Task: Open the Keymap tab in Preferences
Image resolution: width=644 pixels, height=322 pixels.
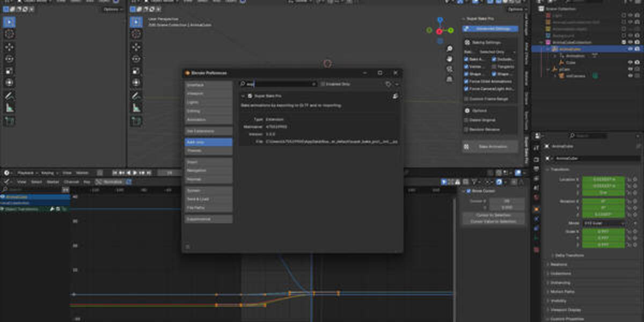Action: [209, 179]
